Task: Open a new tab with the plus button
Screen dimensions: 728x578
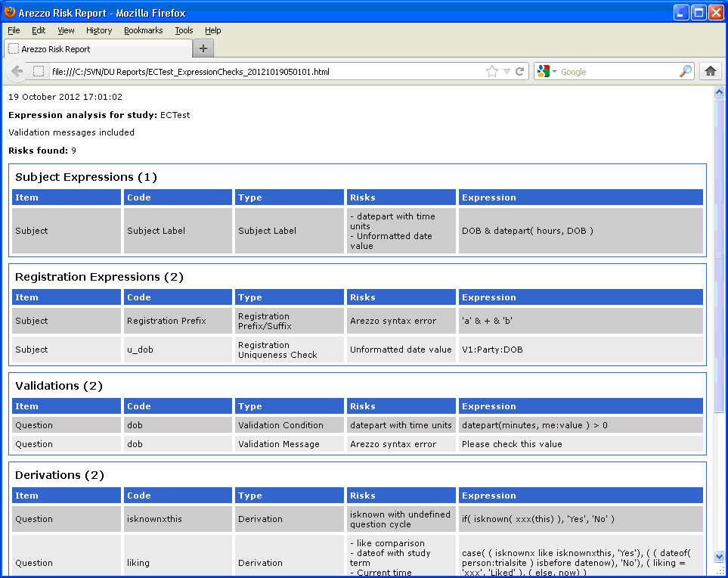Action: pyautogui.click(x=203, y=48)
